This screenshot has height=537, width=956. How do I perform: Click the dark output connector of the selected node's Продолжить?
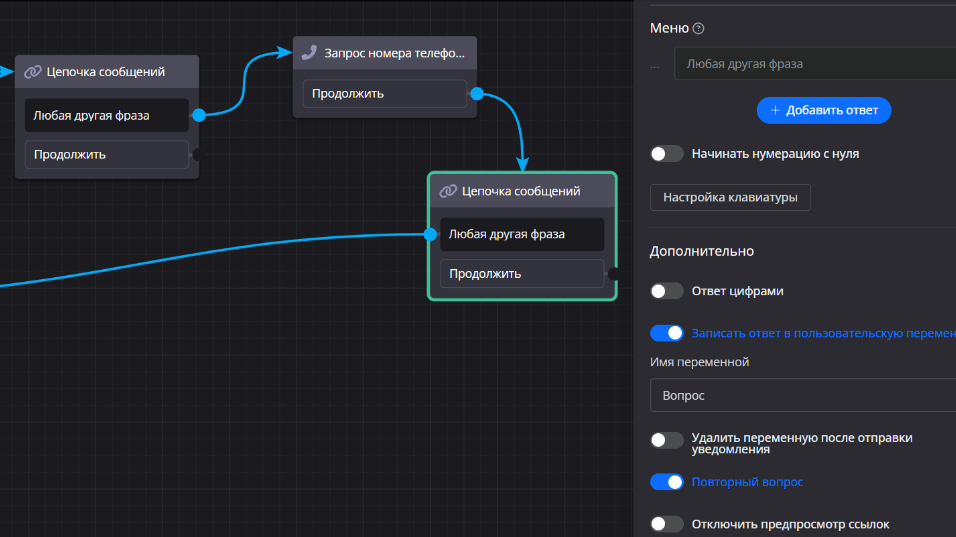point(613,273)
